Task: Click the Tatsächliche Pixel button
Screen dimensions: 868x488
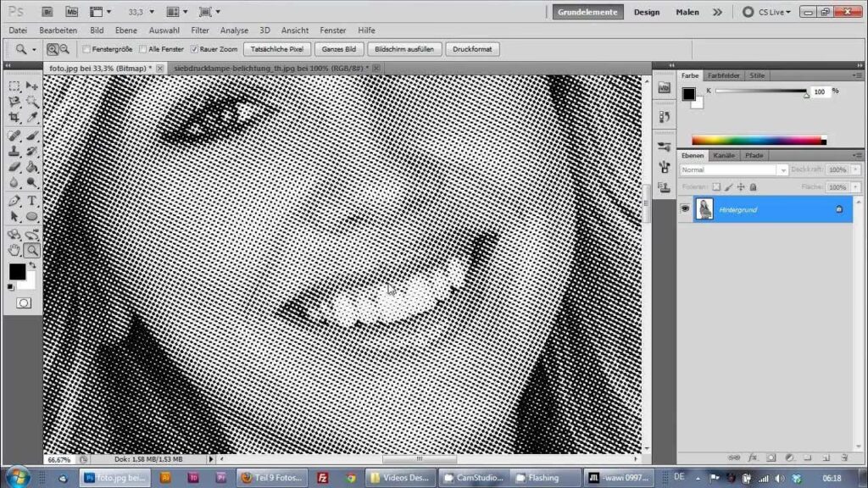Action: (x=276, y=49)
